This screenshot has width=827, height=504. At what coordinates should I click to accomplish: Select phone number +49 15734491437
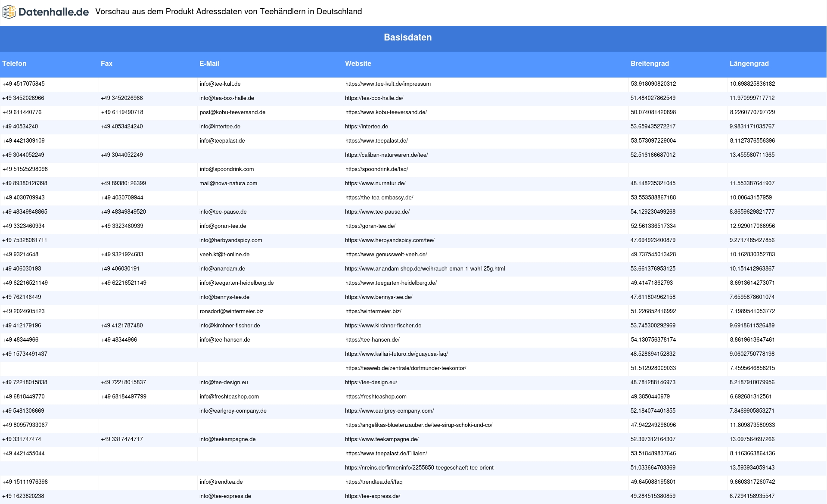[25, 354]
